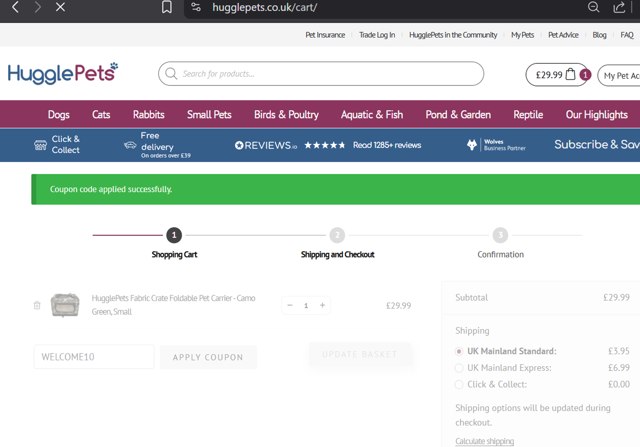
Task: Click the Update Basket button
Action: (360, 354)
